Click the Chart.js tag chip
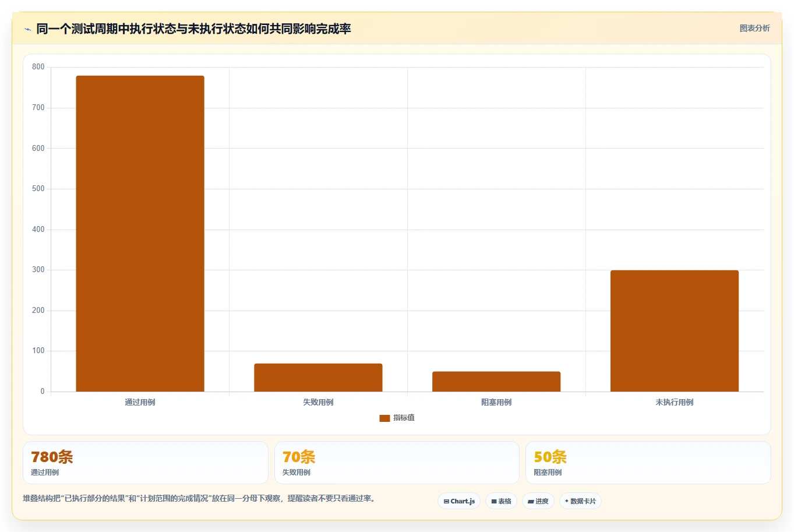794x532 pixels. [459, 501]
